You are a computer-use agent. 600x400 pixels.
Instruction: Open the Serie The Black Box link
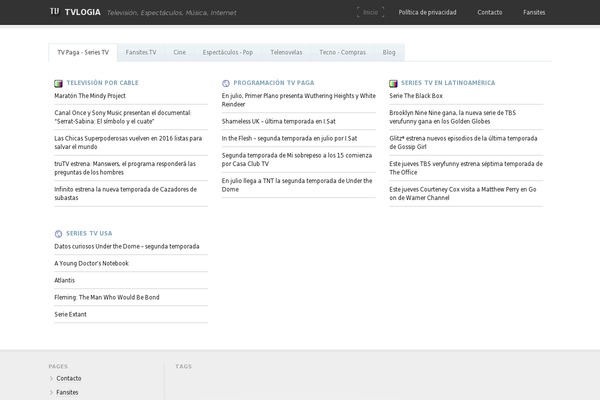point(416,96)
